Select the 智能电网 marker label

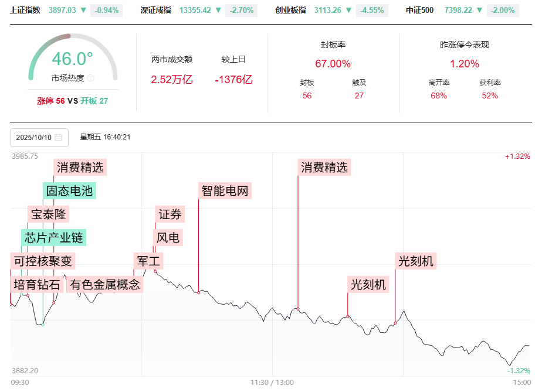(225, 190)
